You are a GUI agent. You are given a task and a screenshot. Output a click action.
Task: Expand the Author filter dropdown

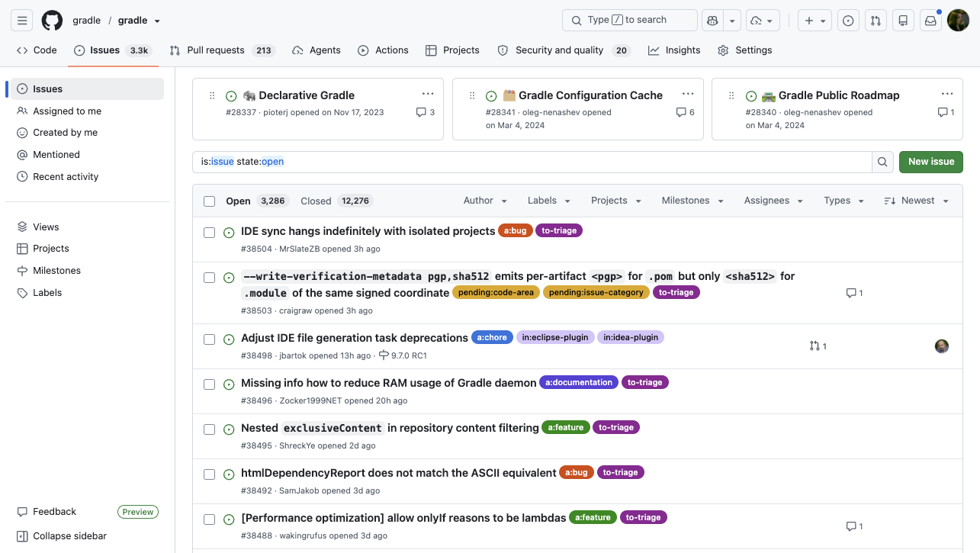click(x=485, y=201)
